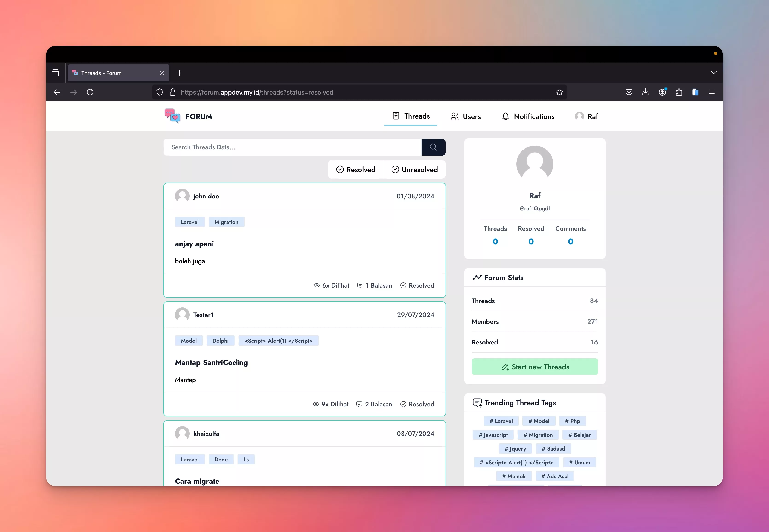The height and width of the screenshot is (532, 769).
Task: Select trending tag # Memek
Action: [514, 476]
